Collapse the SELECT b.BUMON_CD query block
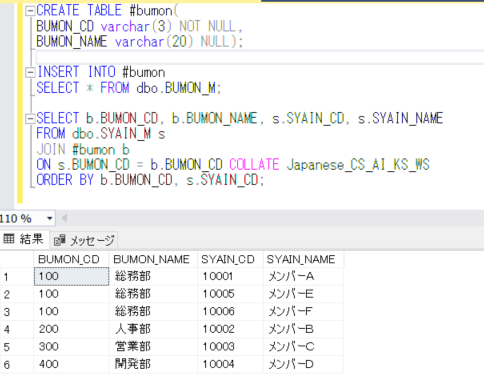The height and width of the screenshot is (384, 484). [x=30, y=119]
